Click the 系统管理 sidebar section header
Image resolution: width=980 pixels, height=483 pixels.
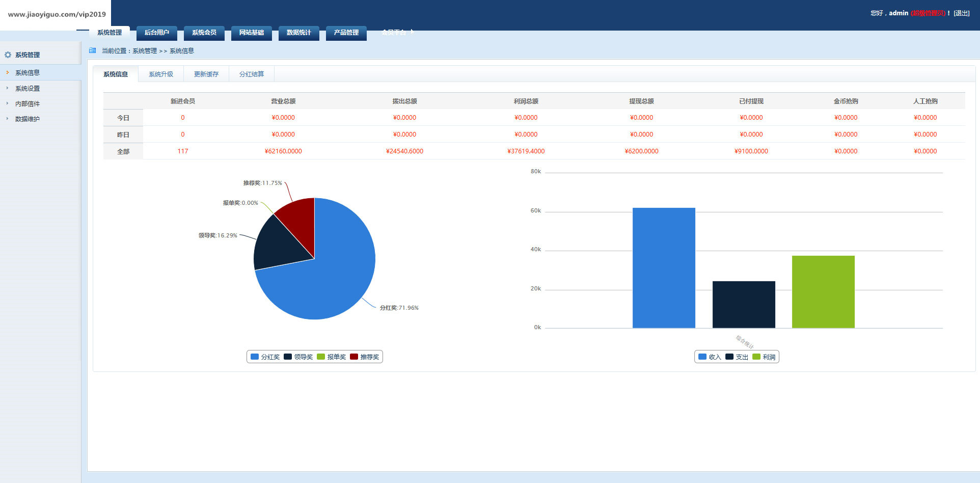tap(28, 55)
